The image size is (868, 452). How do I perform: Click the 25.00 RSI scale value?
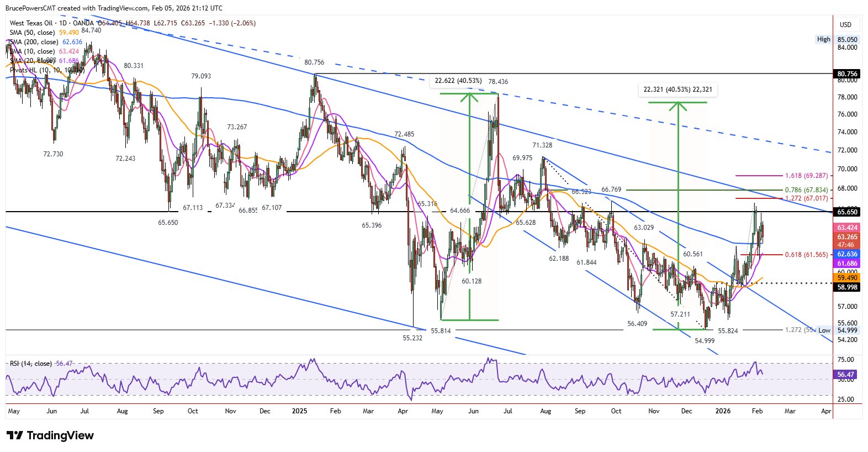(x=845, y=400)
